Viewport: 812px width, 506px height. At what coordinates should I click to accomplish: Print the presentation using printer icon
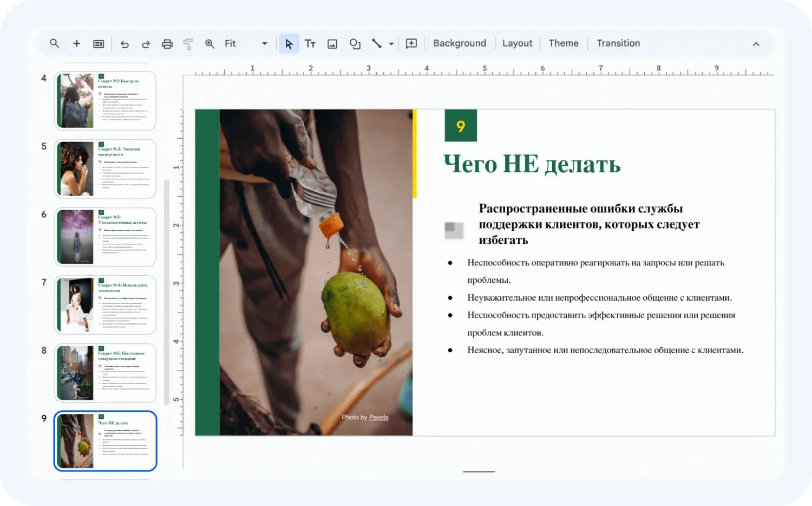tap(167, 44)
